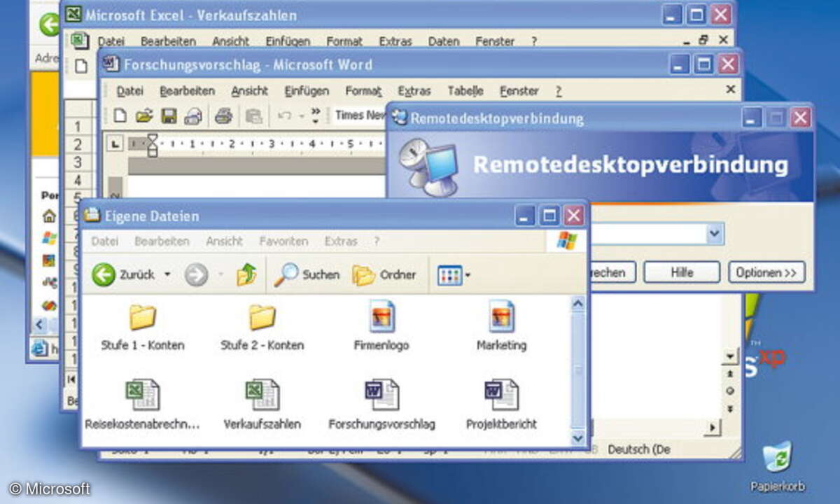Image resolution: width=840 pixels, height=504 pixels.
Task: Click the home icon in the Internet Explorer window
Action: (48, 216)
